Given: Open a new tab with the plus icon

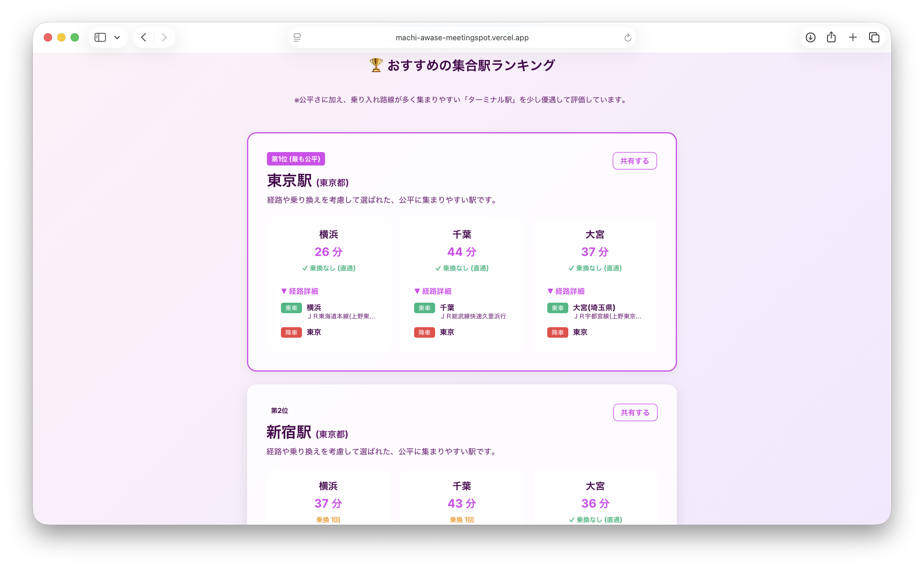Looking at the screenshot, I should pyautogui.click(x=853, y=37).
